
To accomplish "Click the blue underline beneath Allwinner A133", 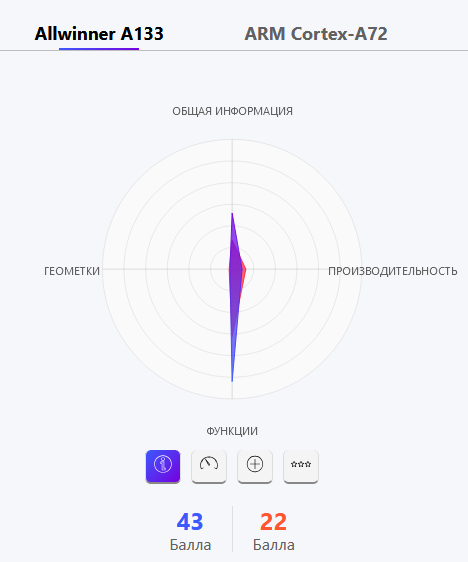I will (99, 49).
